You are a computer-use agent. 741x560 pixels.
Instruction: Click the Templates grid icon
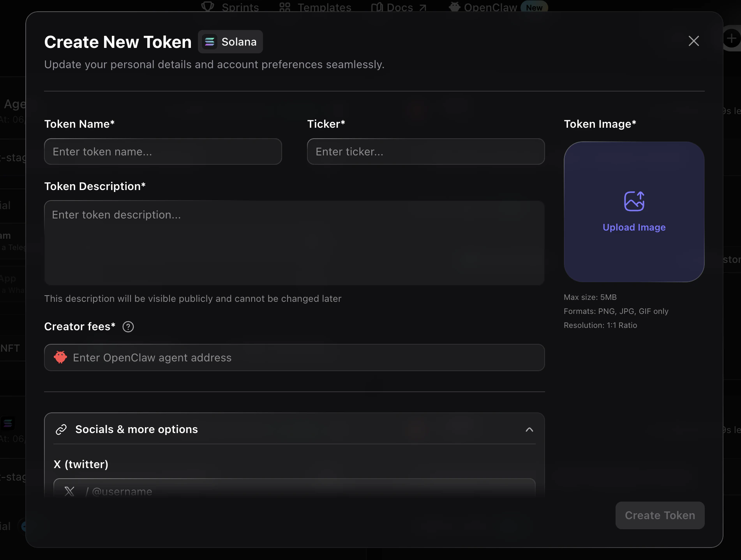284,7
